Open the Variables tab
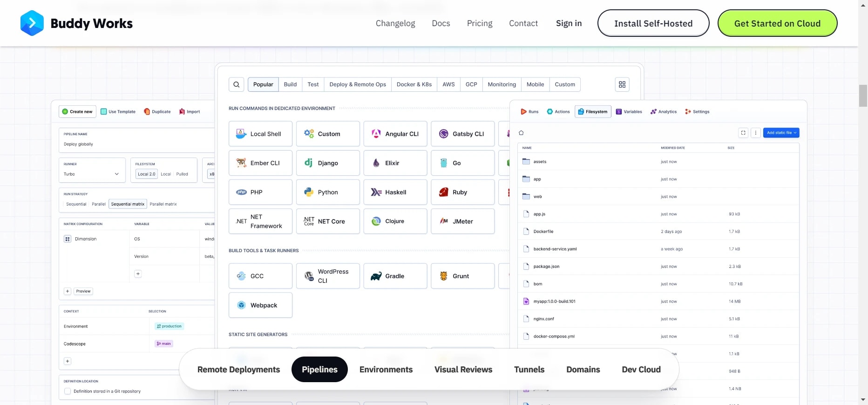Screen dimensions: 868x405 tap(629, 112)
